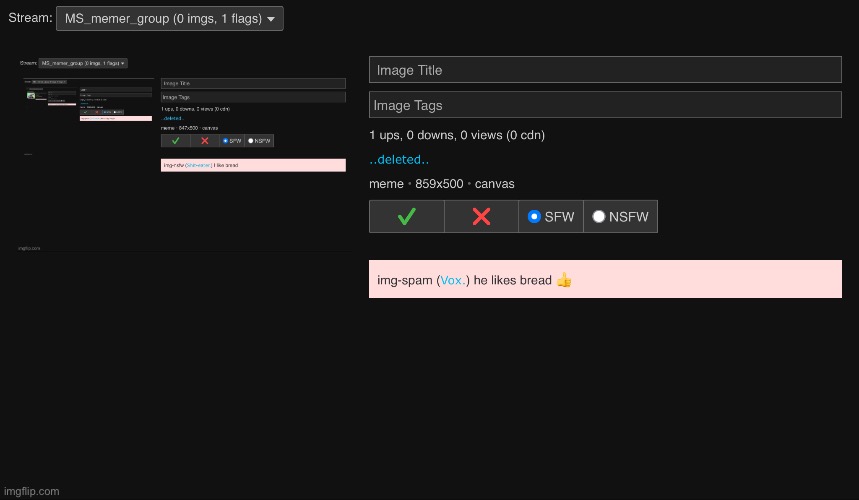Screen dimensions: 859x500
Task: Click the caret arrow on the Stream selector
Action: (271, 19)
